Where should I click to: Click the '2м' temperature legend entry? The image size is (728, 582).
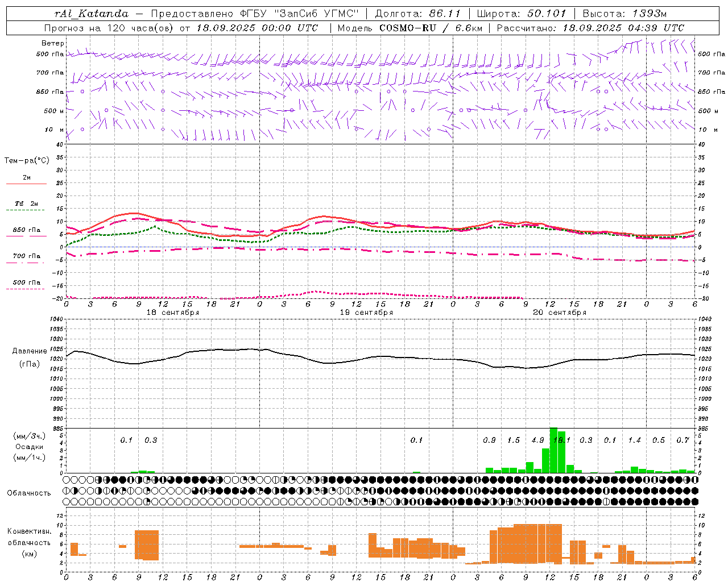27,178
